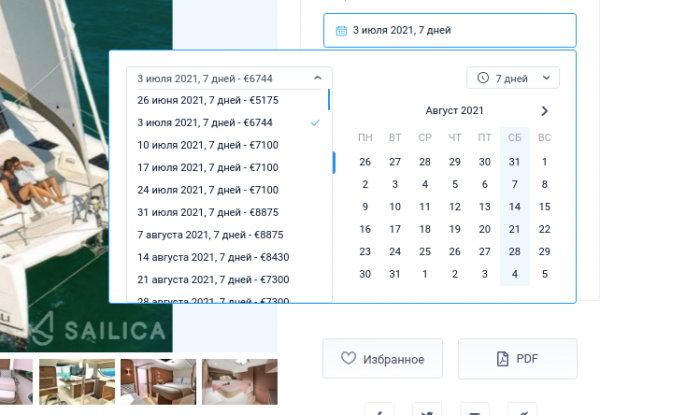Open the salon interior thumbnail
The image size is (700, 415).
77,382
